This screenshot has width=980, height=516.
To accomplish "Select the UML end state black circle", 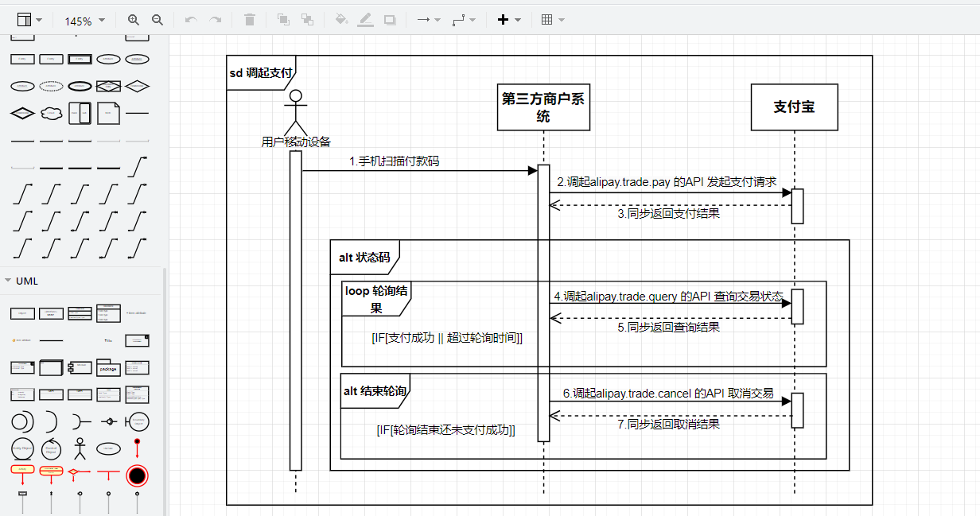I will tap(137, 475).
